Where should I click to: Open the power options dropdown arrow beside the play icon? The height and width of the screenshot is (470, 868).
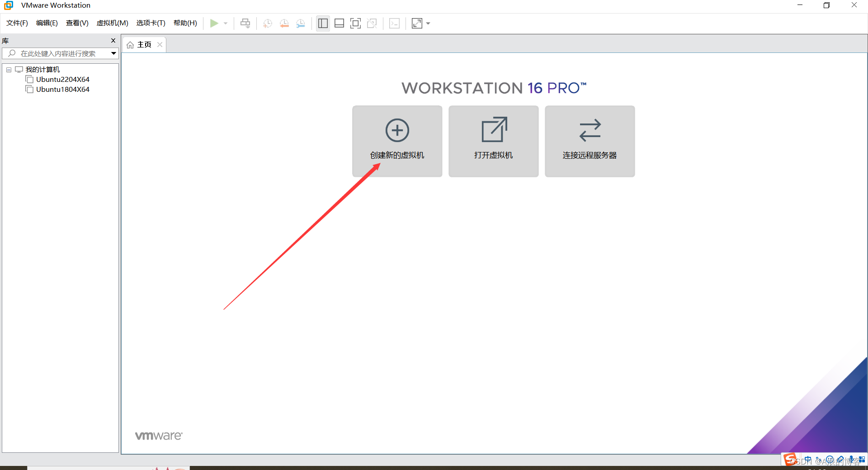coord(225,23)
